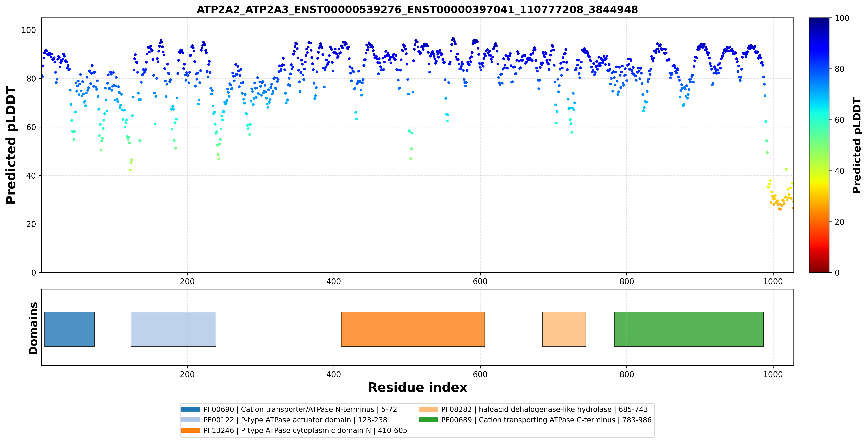Select the orange cytoplasmic domain N bar
This screenshot has height=443, width=868.
pos(413,329)
